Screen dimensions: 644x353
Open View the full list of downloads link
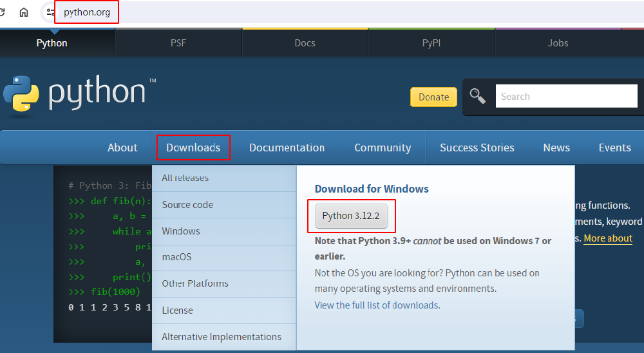click(377, 305)
